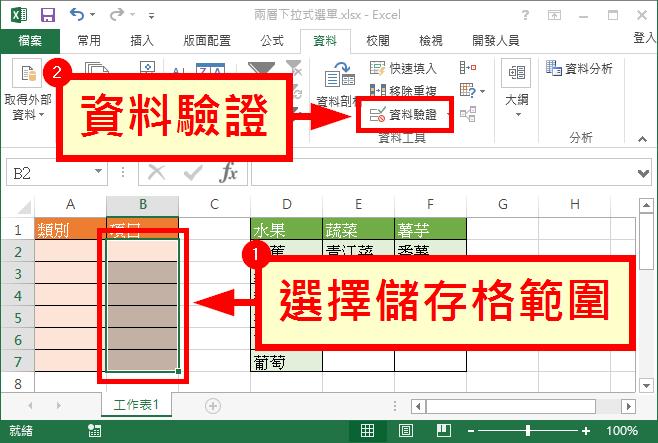
Task: Undo the last action
Action: coord(76,15)
